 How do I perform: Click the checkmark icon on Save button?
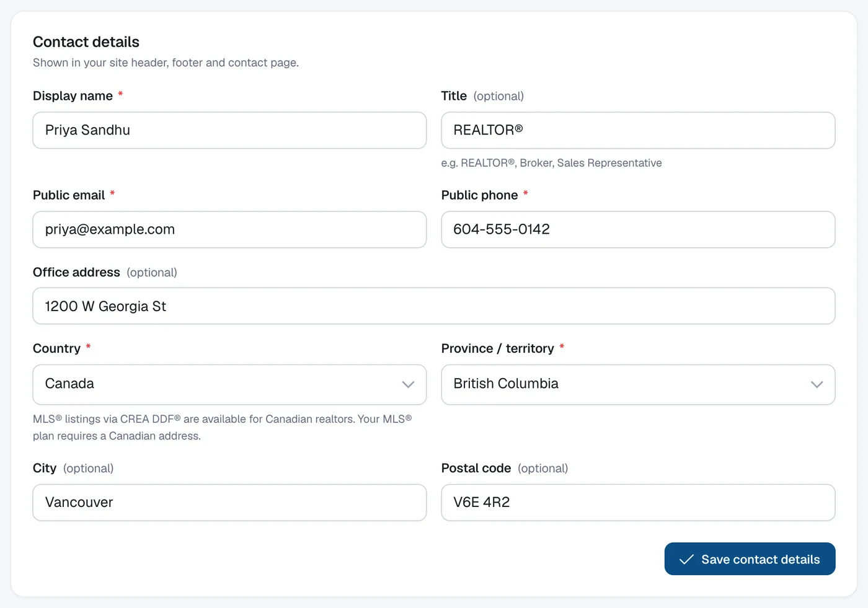click(686, 560)
